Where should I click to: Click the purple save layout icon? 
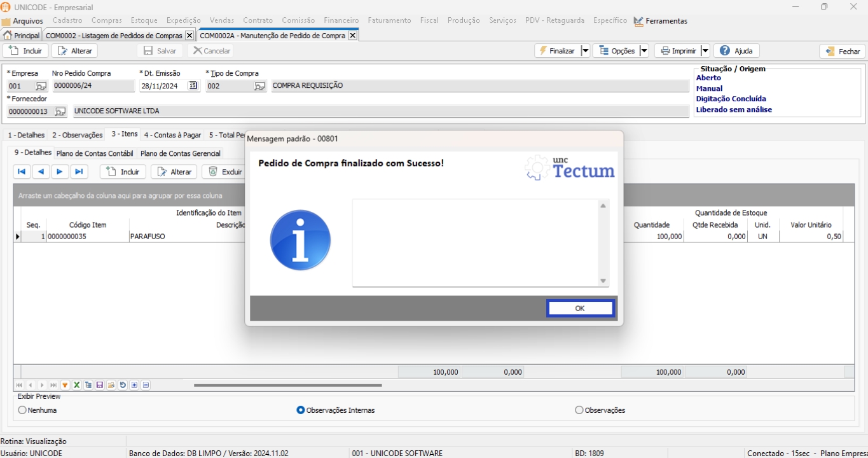(100, 385)
